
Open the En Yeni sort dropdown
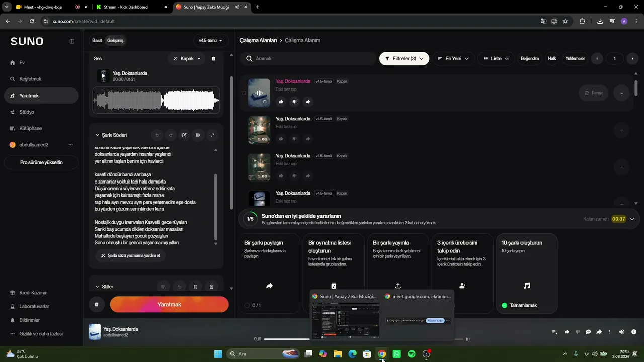(453, 59)
